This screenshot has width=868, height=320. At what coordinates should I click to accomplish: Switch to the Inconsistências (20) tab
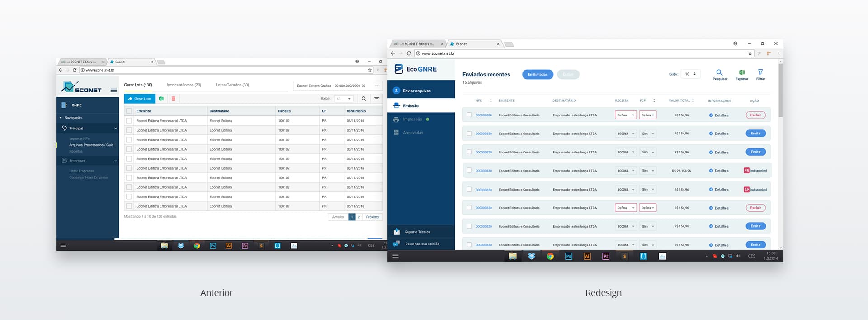coord(184,85)
